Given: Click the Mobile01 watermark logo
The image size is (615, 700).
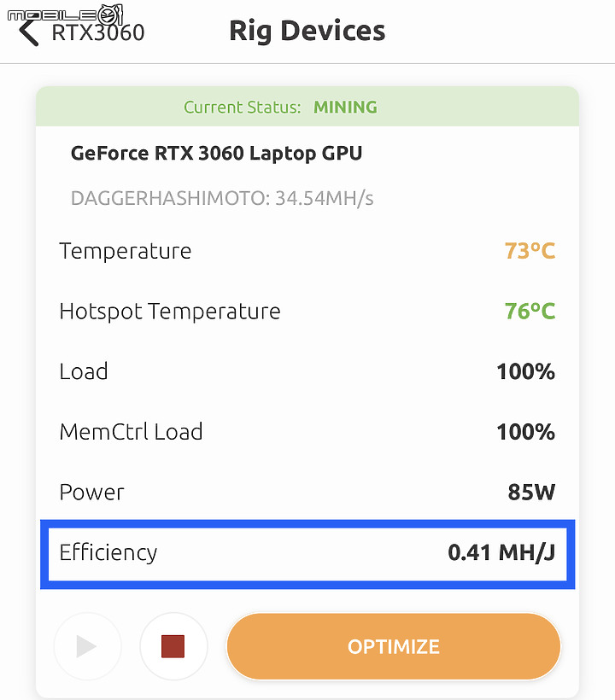Looking at the screenshot, I should (65, 15).
